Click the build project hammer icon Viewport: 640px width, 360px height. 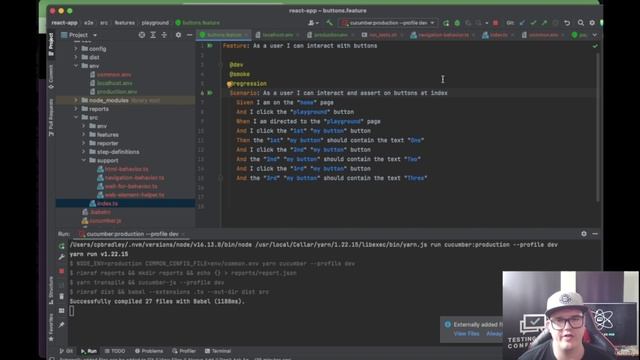pyautogui.click(x=329, y=23)
